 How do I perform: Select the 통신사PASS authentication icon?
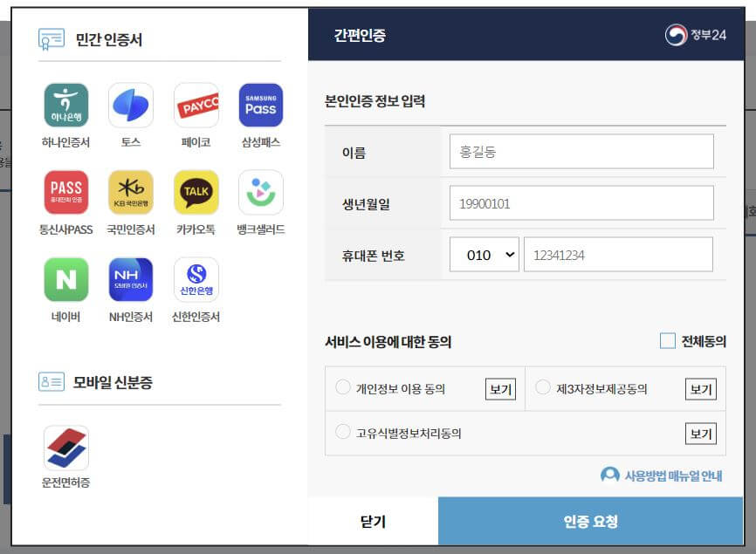pyautogui.click(x=66, y=192)
